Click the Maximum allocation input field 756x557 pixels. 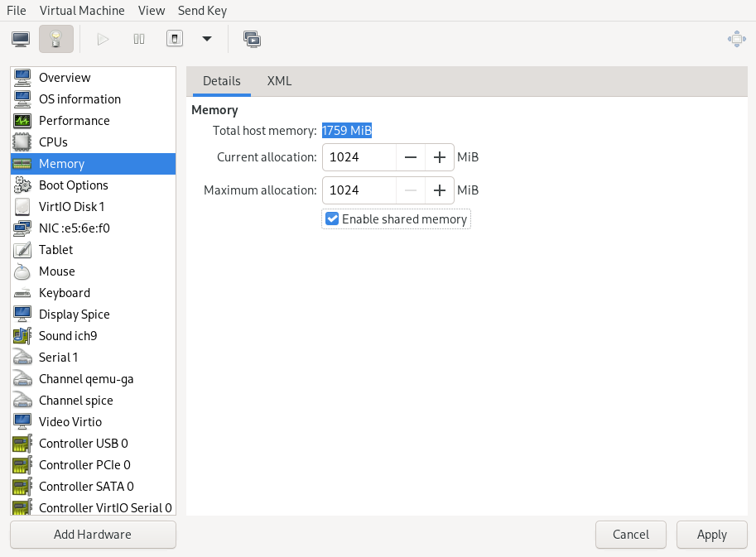click(358, 190)
